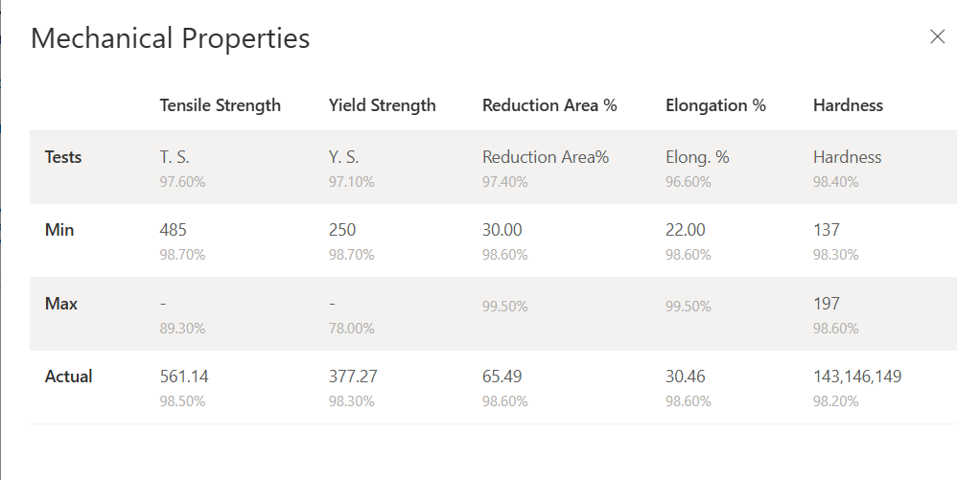Click the Tensile Strength column header

point(220,105)
